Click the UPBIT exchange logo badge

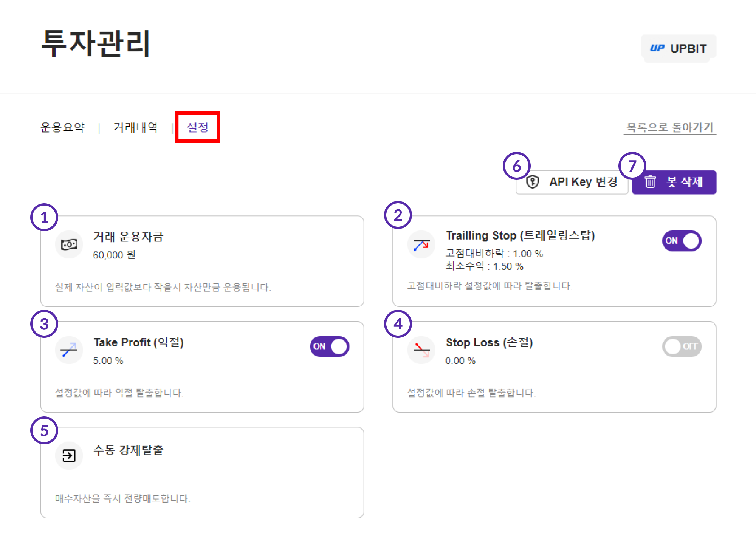[x=679, y=48]
